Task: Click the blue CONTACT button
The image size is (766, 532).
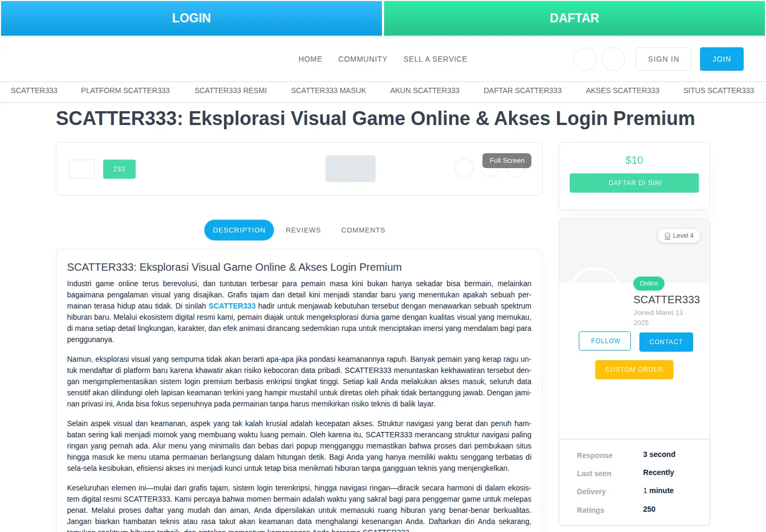Action: [x=666, y=342]
